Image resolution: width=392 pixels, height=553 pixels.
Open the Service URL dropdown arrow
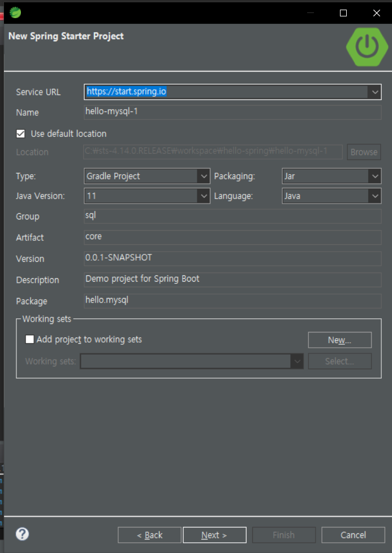pos(374,92)
